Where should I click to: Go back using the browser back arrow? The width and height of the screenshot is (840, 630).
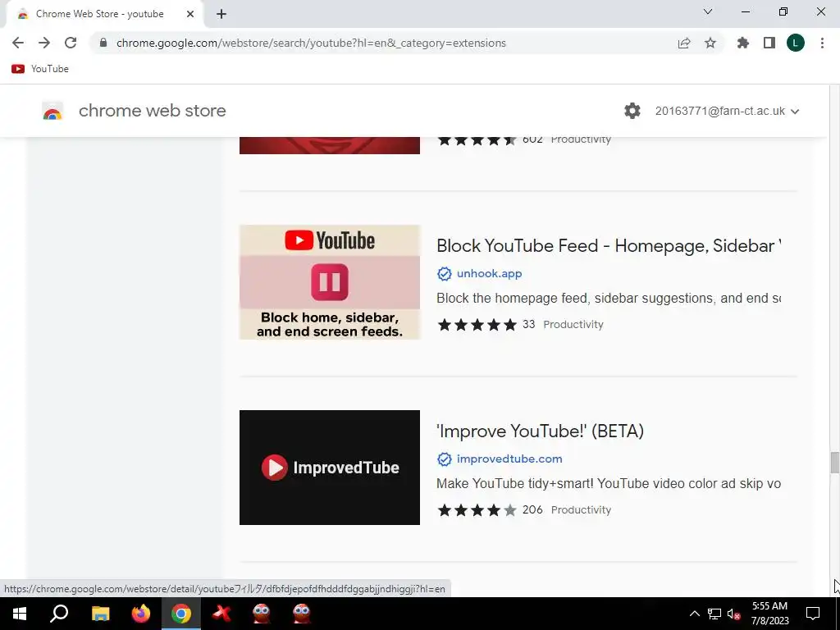(18, 43)
